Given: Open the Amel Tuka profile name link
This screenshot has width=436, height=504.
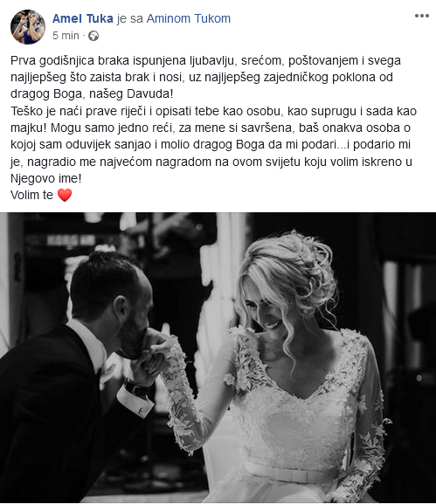Looking at the screenshot, I should (x=83, y=18).
